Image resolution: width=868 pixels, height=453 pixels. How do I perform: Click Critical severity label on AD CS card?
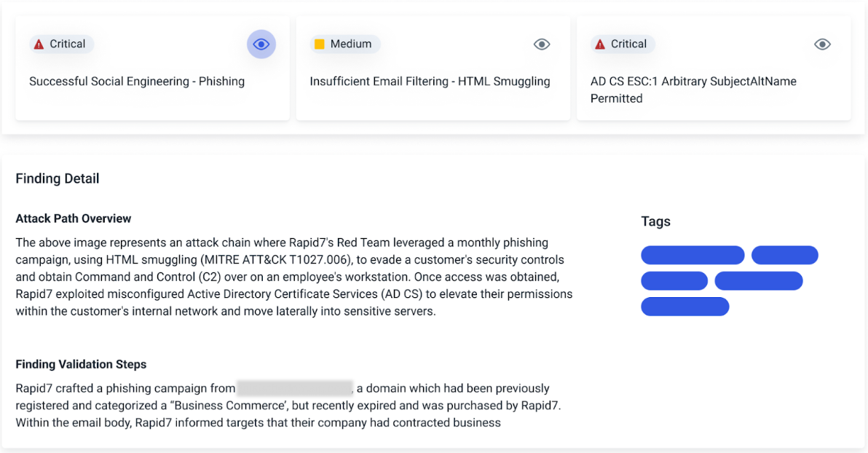click(x=629, y=44)
